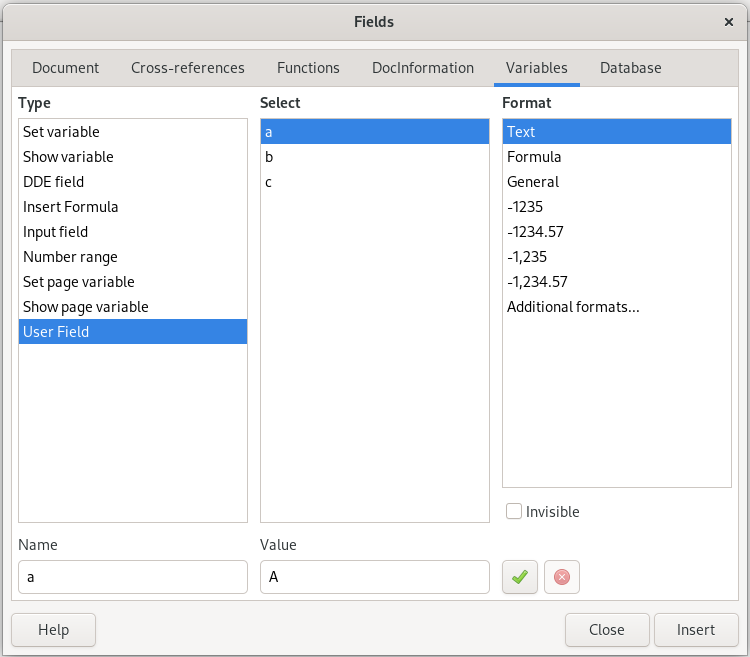Image resolution: width=750 pixels, height=657 pixels.
Task: Choose 'Input field' type
Action: click(x=56, y=232)
